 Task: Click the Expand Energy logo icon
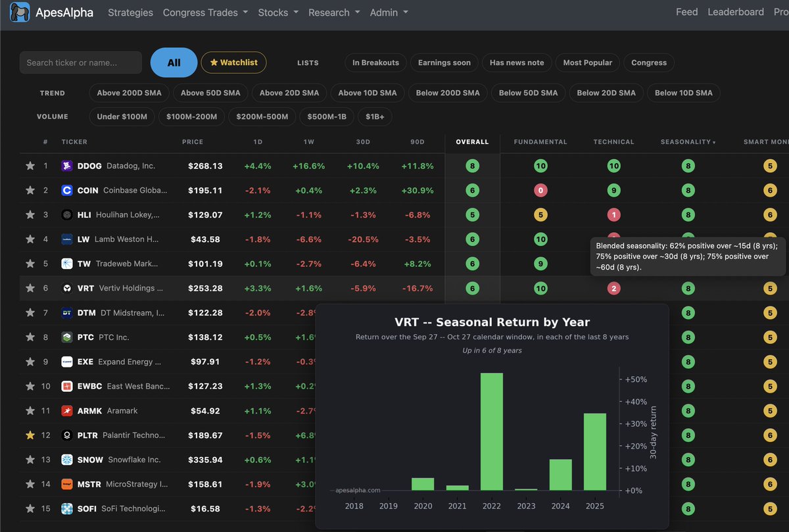click(x=66, y=362)
